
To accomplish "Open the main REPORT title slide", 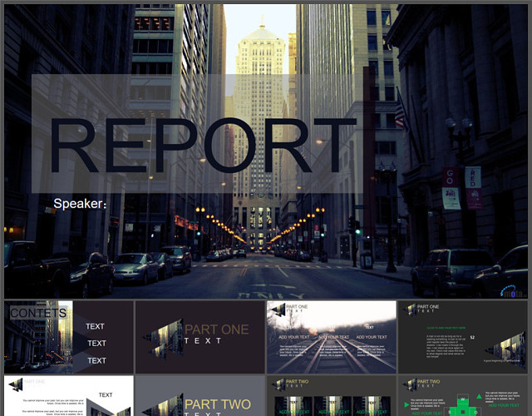I will pyautogui.click(x=266, y=151).
